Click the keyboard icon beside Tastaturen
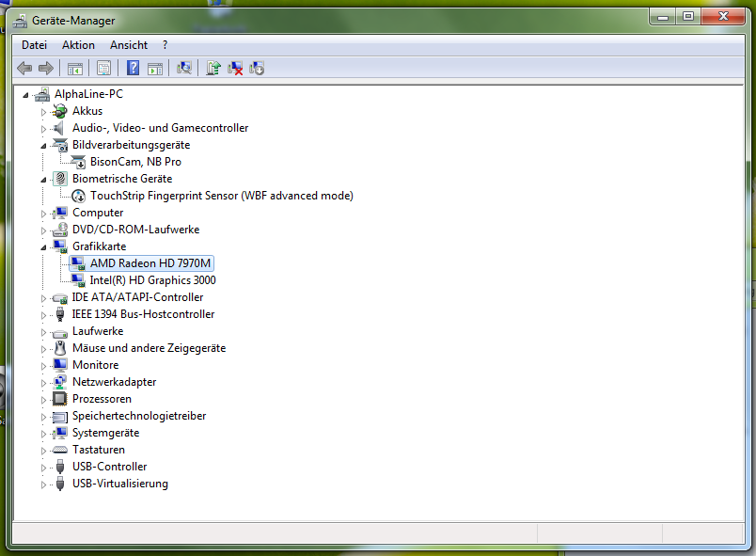The width and height of the screenshot is (756, 556). (60, 450)
